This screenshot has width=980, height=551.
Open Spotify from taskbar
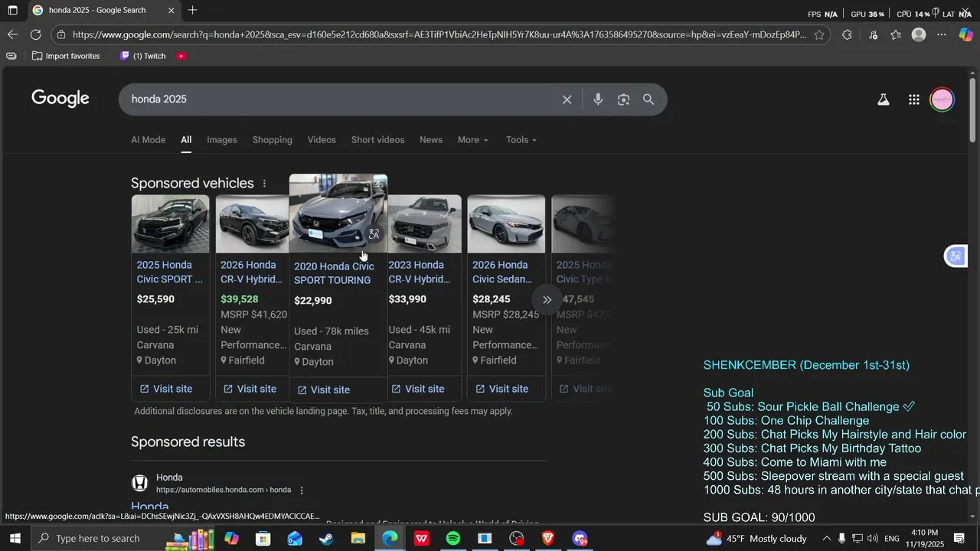(x=453, y=539)
